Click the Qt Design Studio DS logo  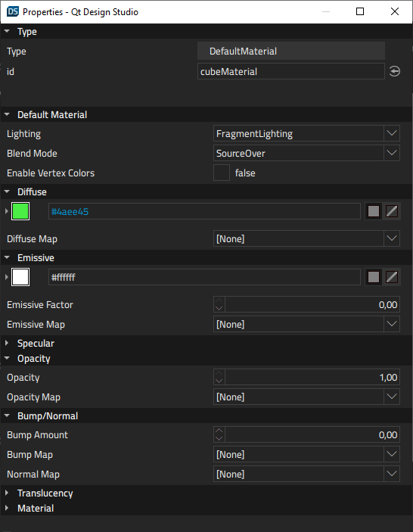[13, 11]
